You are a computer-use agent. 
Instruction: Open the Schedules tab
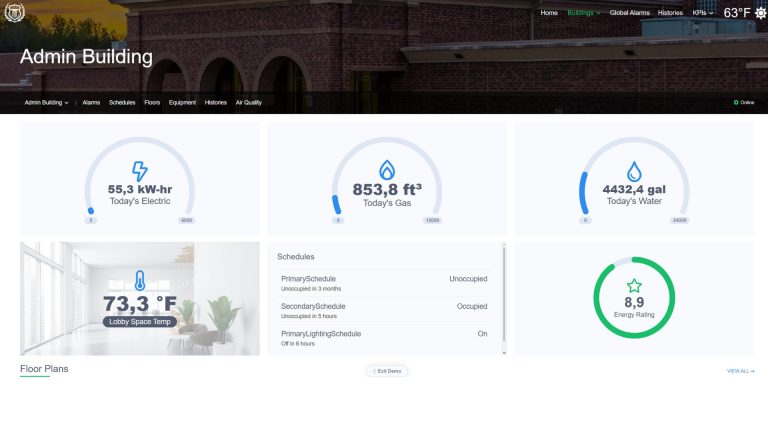(122, 102)
